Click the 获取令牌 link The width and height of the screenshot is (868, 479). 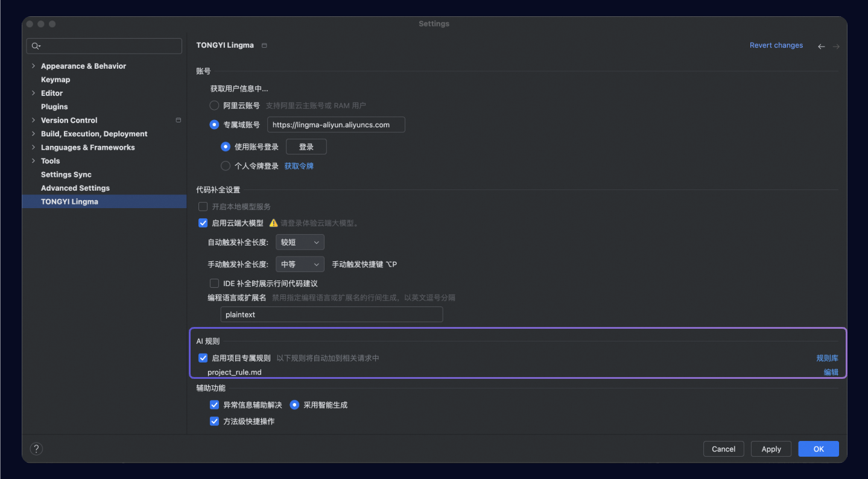[299, 166]
